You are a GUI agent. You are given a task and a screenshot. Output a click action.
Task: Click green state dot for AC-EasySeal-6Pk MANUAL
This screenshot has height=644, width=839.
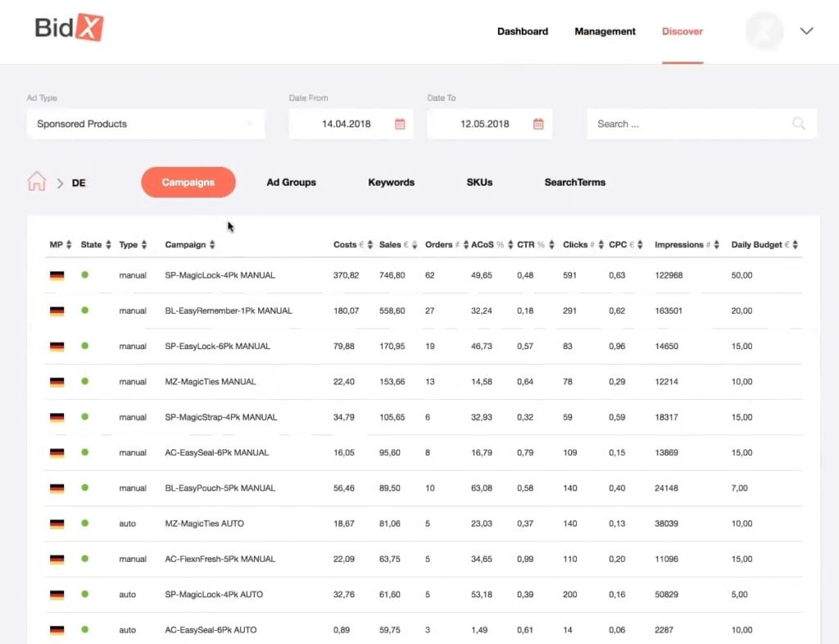[84, 452]
